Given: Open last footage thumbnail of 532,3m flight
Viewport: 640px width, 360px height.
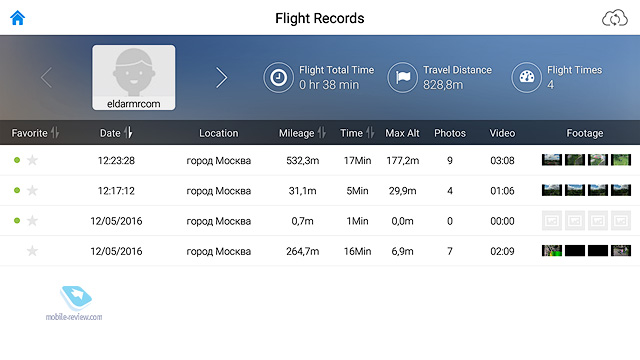Looking at the screenshot, I should (621, 160).
